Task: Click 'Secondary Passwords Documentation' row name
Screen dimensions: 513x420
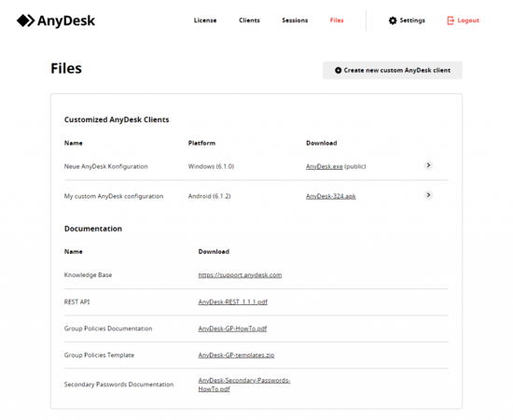Action: (x=118, y=385)
